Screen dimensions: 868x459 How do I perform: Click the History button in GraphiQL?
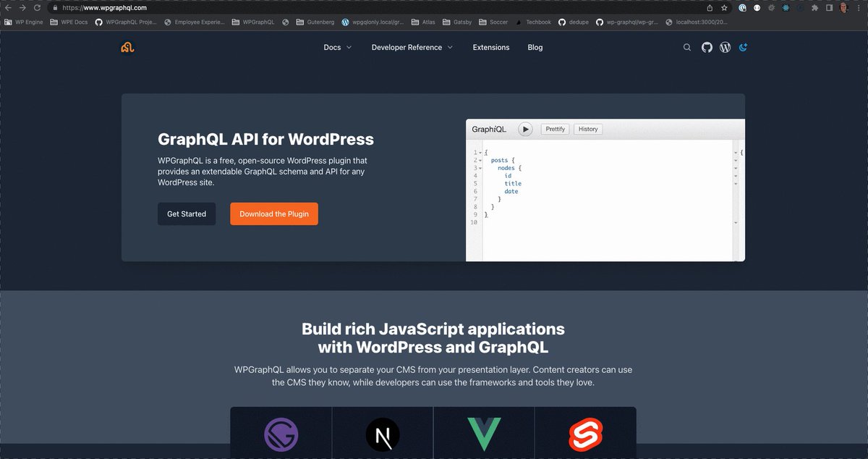588,129
